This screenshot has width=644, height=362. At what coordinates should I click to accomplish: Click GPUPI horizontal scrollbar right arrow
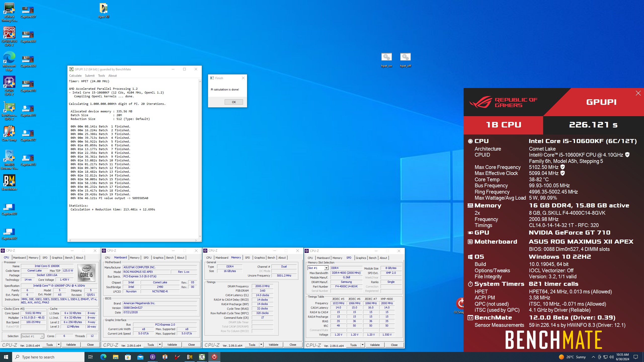tap(196, 240)
